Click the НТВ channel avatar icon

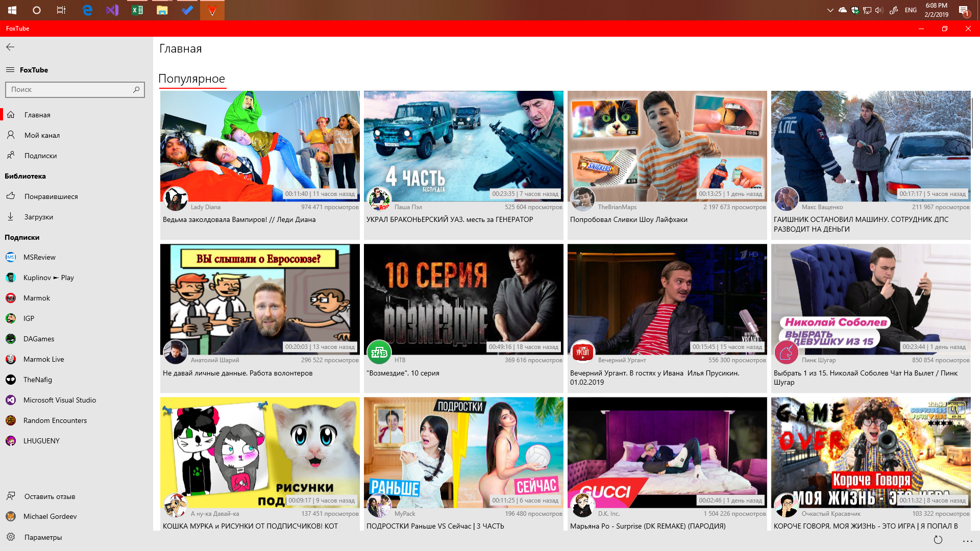coord(379,353)
